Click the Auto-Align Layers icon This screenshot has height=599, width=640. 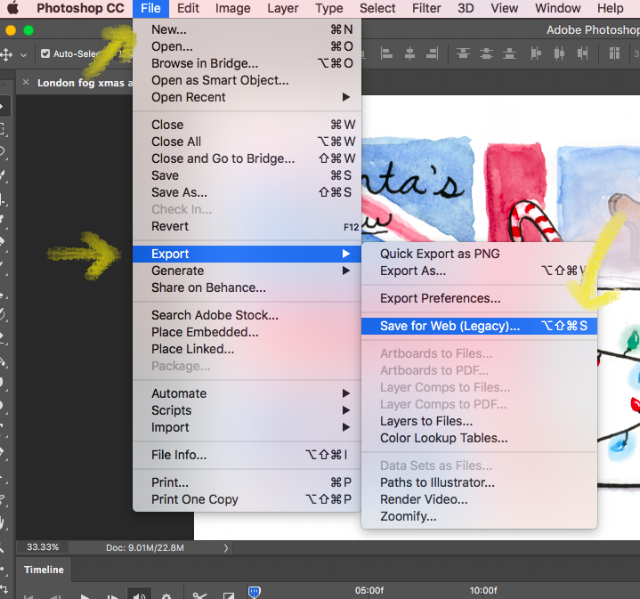(614, 53)
